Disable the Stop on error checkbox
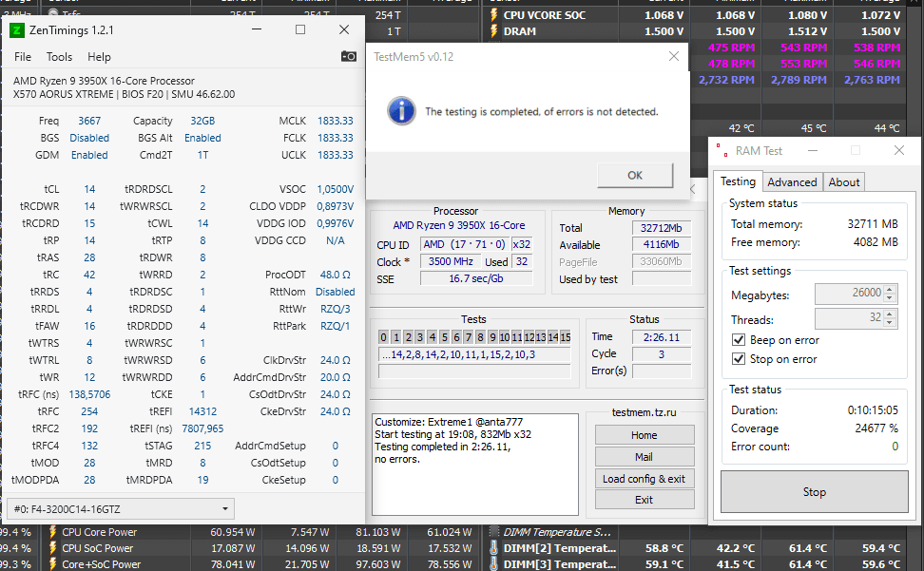The width and height of the screenshot is (924, 571). click(x=739, y=359)
